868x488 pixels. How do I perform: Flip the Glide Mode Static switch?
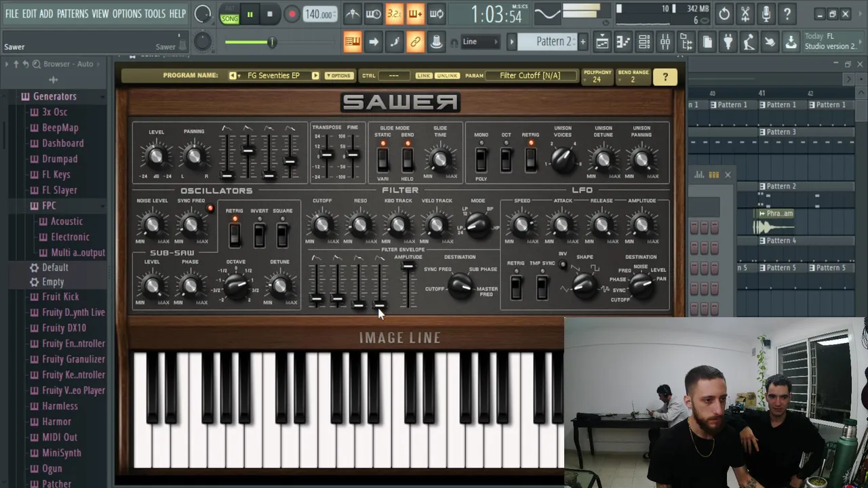tap(382, 160)
